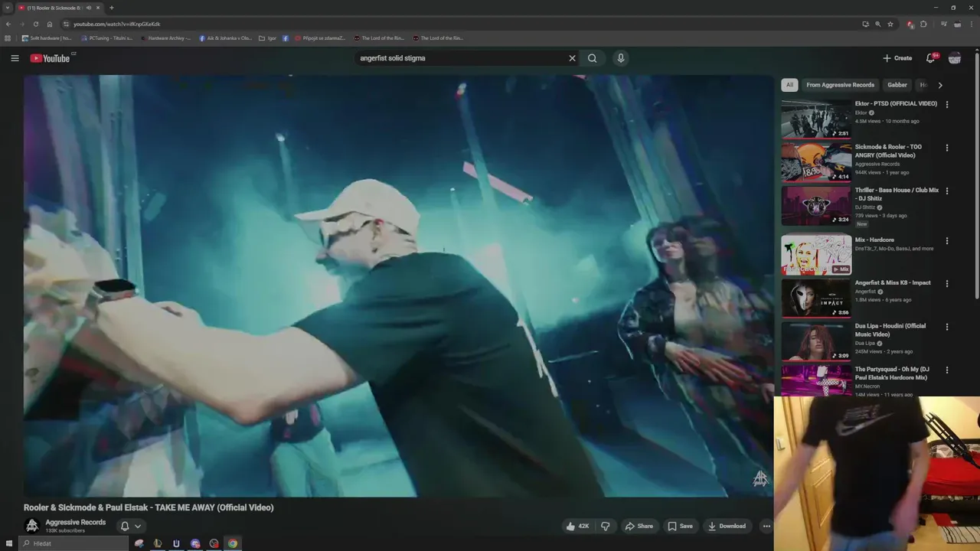Viewport: 980px width, 551px height.
Task: Open the tab search dropdown arrow
Action: pyautogui.click(x=7, y=8)
